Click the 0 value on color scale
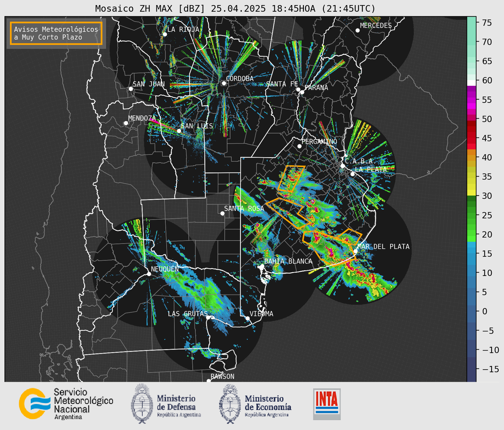 point(485,311)
